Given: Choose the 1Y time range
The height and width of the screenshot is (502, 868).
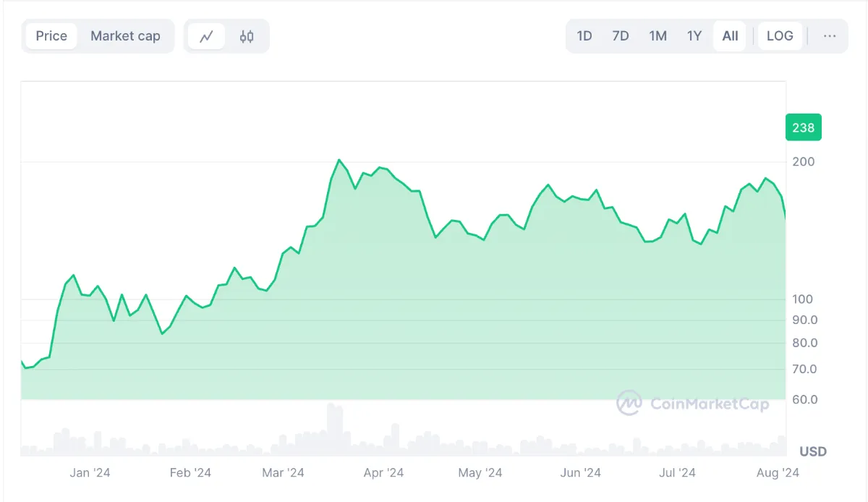Looking at the screenshot, I should 694,36.
